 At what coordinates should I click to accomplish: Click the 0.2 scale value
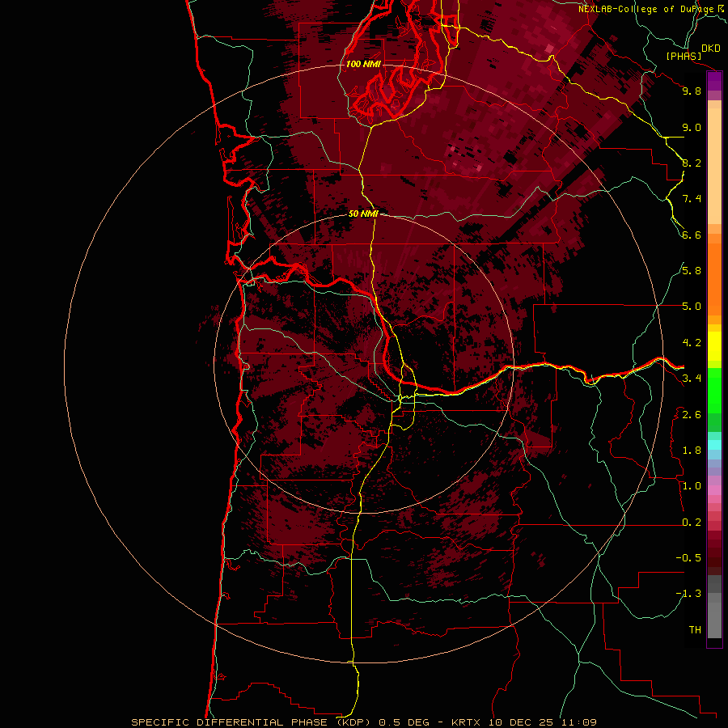coord(692,523)
